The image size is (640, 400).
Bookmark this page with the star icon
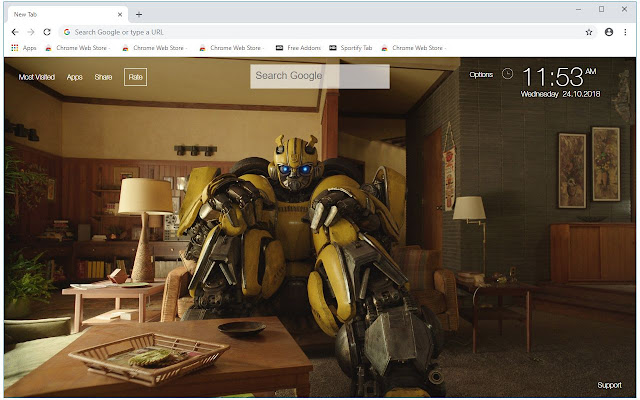click(589, 32)
